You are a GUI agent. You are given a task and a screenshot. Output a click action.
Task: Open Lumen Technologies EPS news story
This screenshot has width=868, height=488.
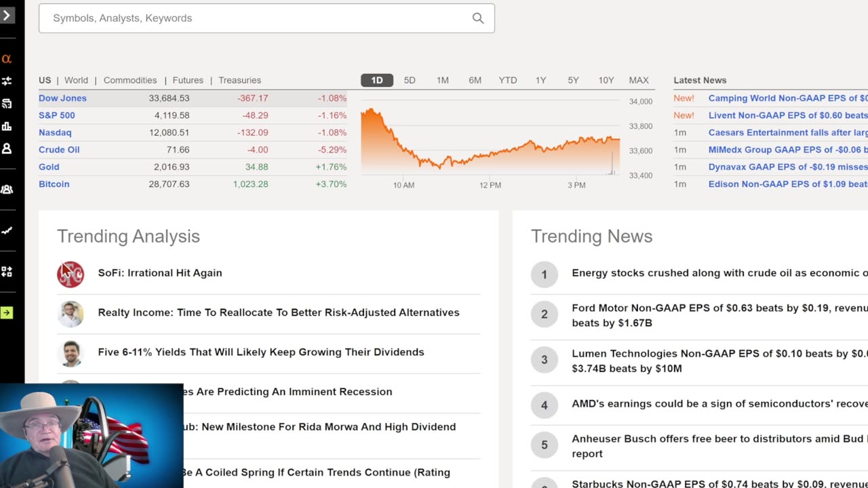[719, 361]
